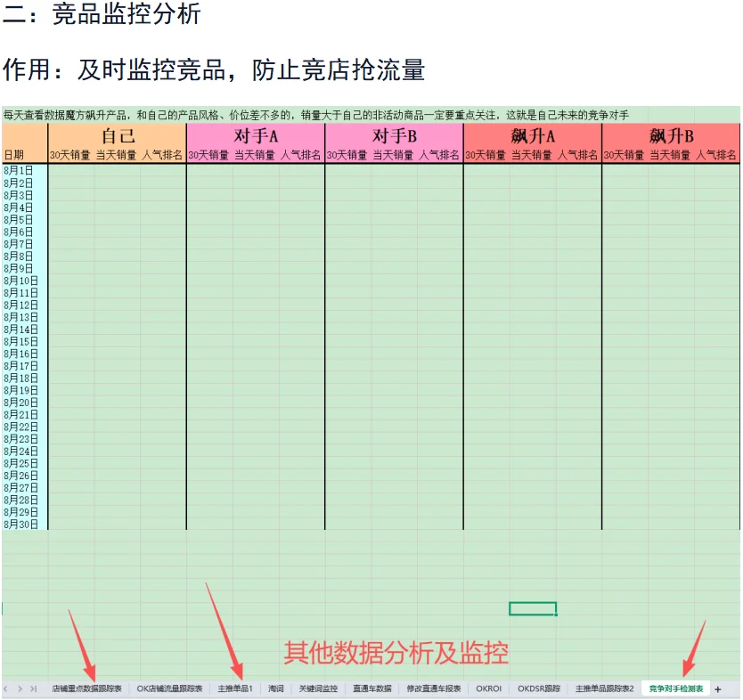This screenshot has width=743, height=700.
Task: Select the 8月2日 date cell
Action: pos(25,183)
